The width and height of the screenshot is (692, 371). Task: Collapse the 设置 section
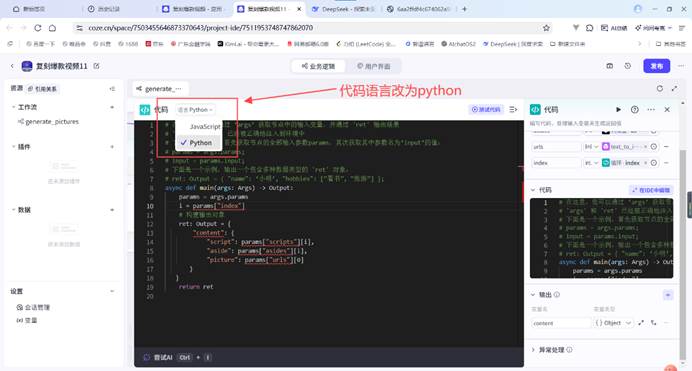click(112, 291)
